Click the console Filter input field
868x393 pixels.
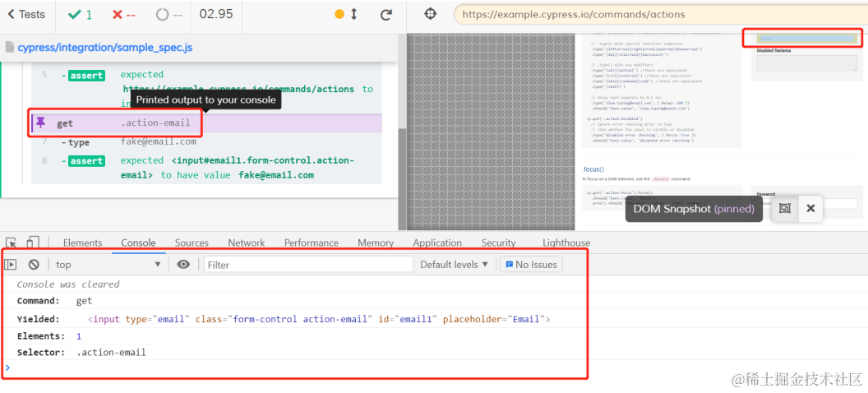point(308,265)
